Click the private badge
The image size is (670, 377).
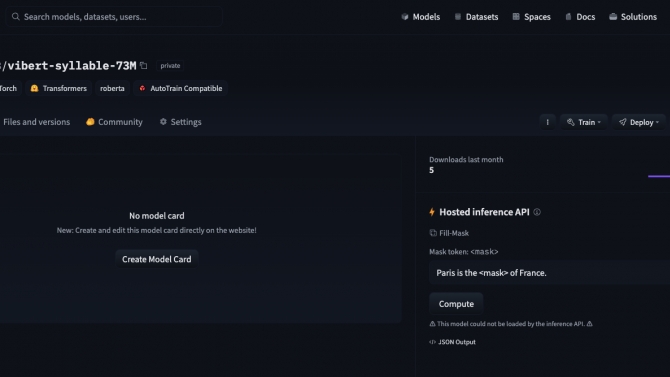pyautogui.click(x=170, y=66)
